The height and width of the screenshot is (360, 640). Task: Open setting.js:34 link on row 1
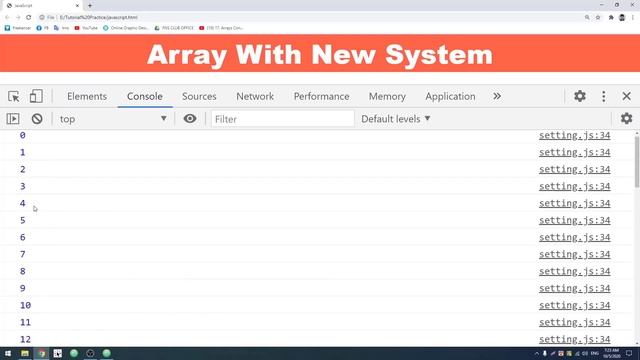pyautogui.click(x=575, y=152)
